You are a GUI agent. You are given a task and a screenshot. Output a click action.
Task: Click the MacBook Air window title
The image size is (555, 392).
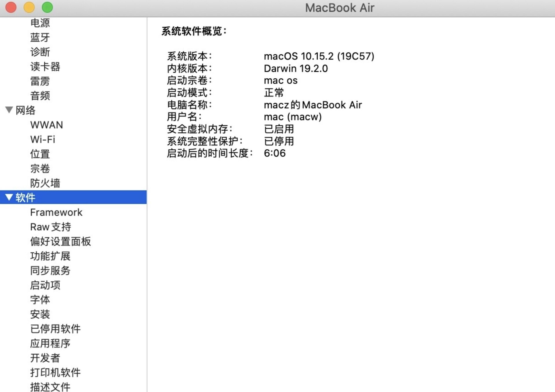[x=340, y=8]
